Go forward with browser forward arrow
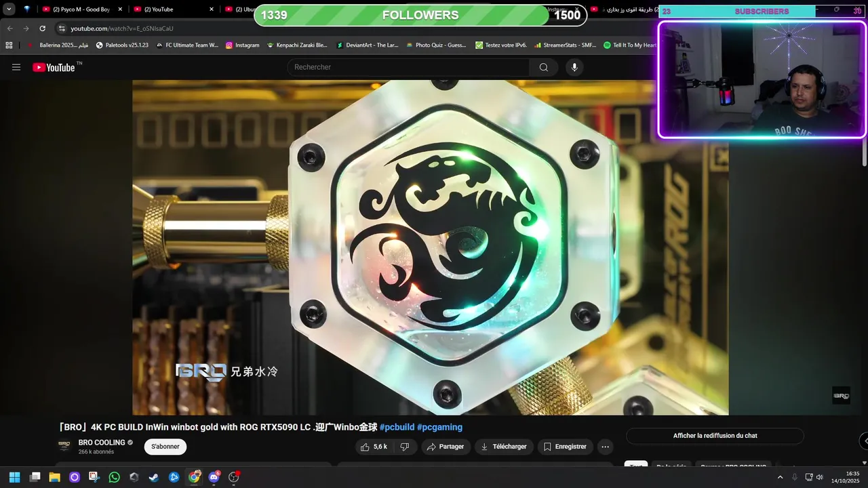Image resolution: width=868 pixels, height=488 pixels. click(26, 28)
